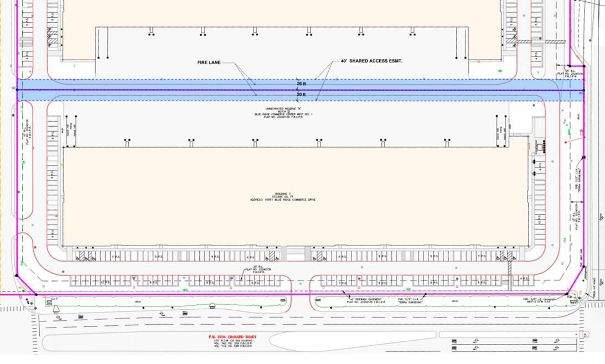Click the center driveway opening between south parking rows
The image size is (605, 364).
click(x=301, y=285)
